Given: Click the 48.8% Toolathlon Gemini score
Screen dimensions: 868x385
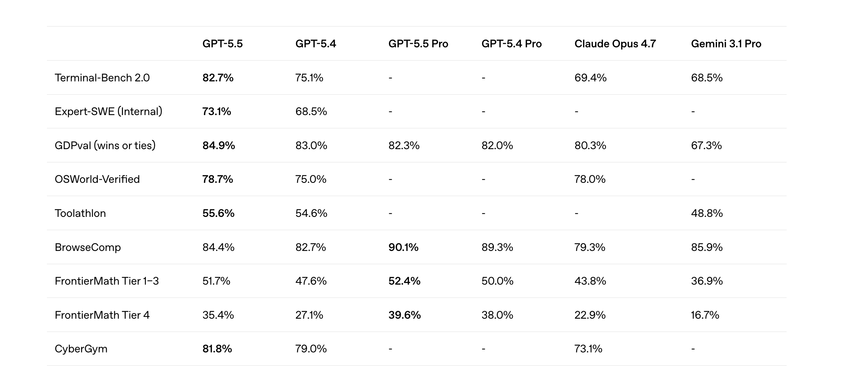Looking at the screenshot, I should tap(707, 213).
